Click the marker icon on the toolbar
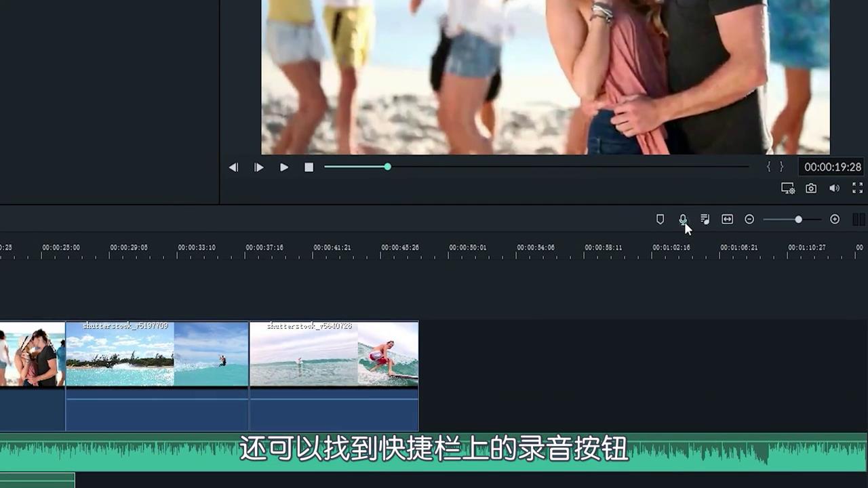 pos(660,219)
